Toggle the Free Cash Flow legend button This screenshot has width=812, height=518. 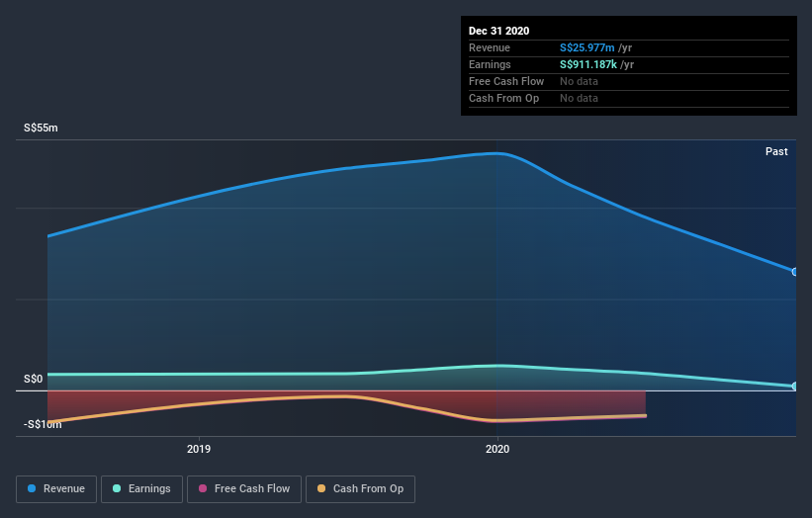click(244, 489)
